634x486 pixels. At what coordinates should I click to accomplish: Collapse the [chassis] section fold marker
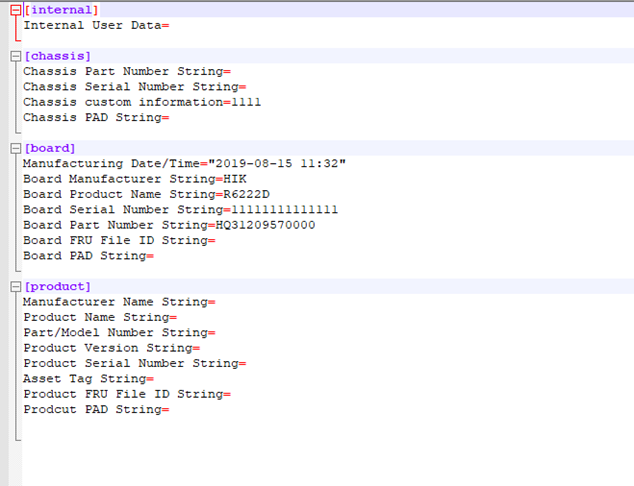coord(15,56)
